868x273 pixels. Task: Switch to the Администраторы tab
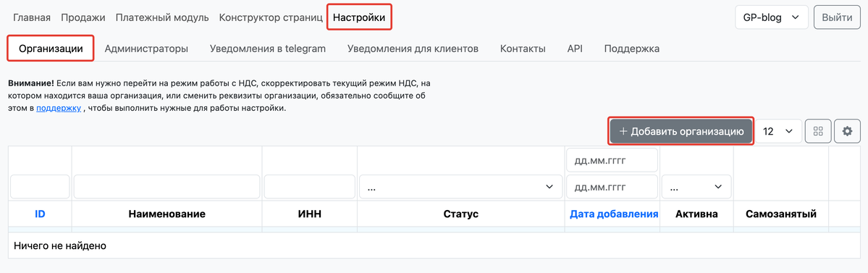coord(146,49)
